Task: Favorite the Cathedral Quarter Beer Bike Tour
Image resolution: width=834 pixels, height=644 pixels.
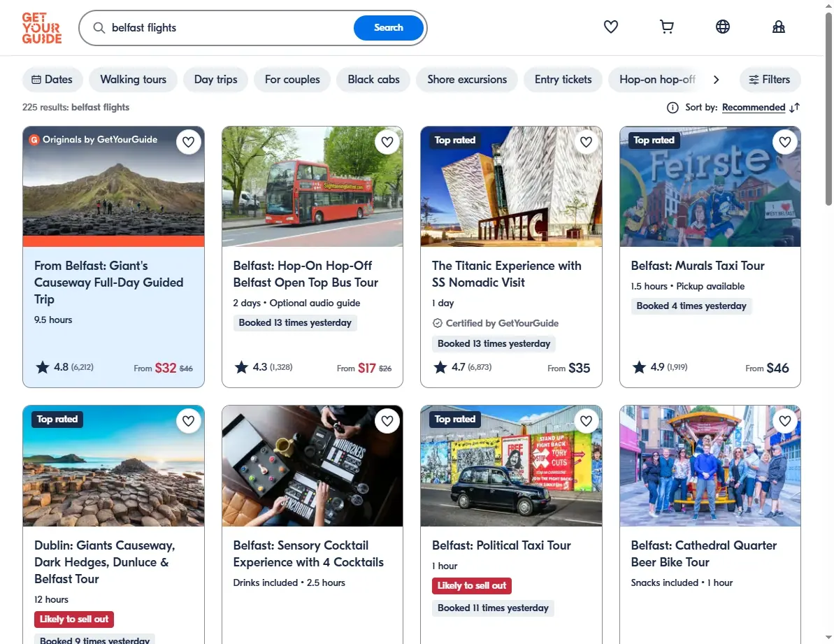Action: coord(785,421)
